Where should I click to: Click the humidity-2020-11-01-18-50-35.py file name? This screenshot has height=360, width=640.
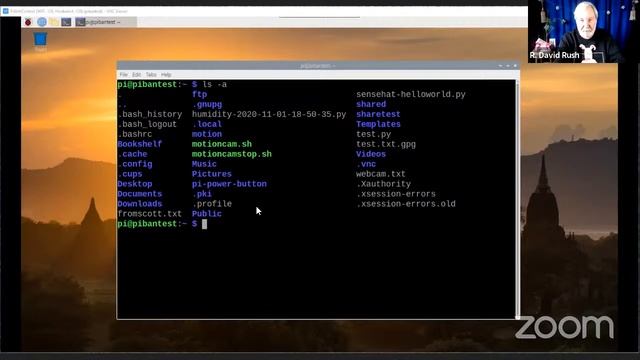(269, 114)
